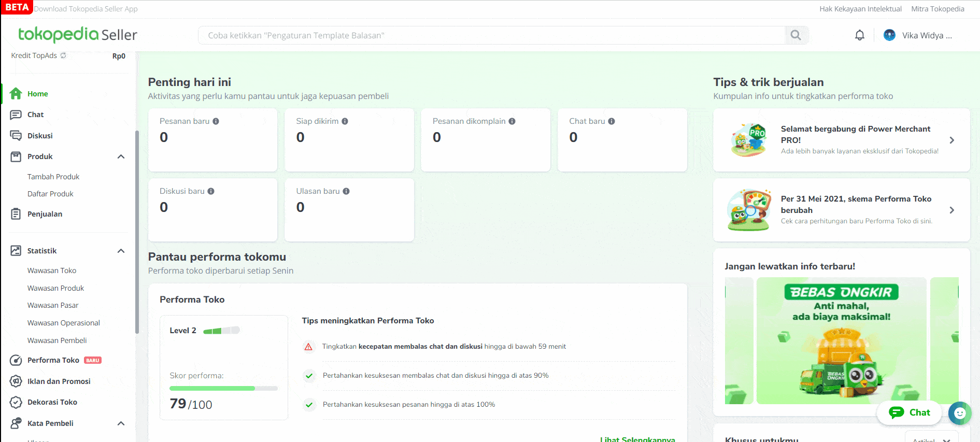Click info icon next to Siap dikirim
The image size is (980, 442).
point(345,121)
